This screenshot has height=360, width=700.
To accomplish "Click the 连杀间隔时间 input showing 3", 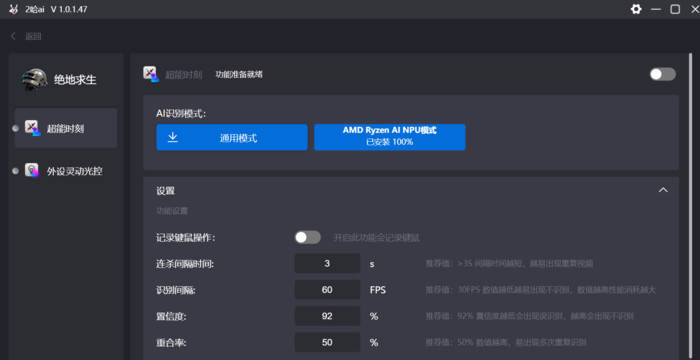I will point(327,264).
